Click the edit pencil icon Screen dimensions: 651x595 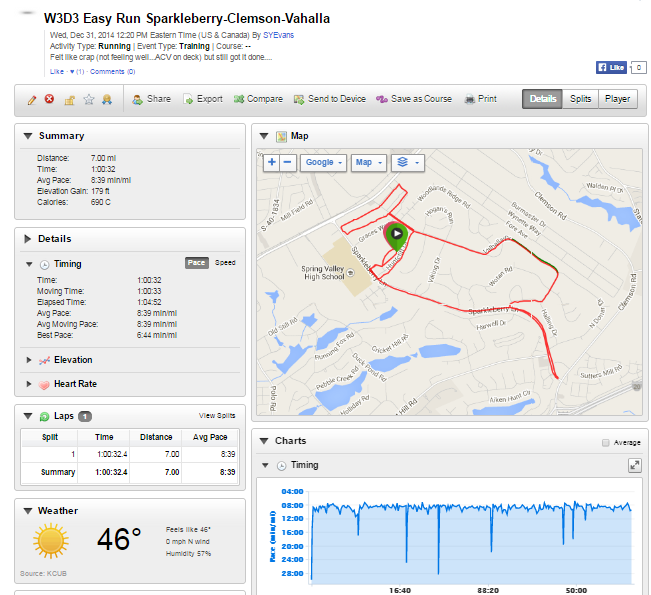[x=33, y=100]
